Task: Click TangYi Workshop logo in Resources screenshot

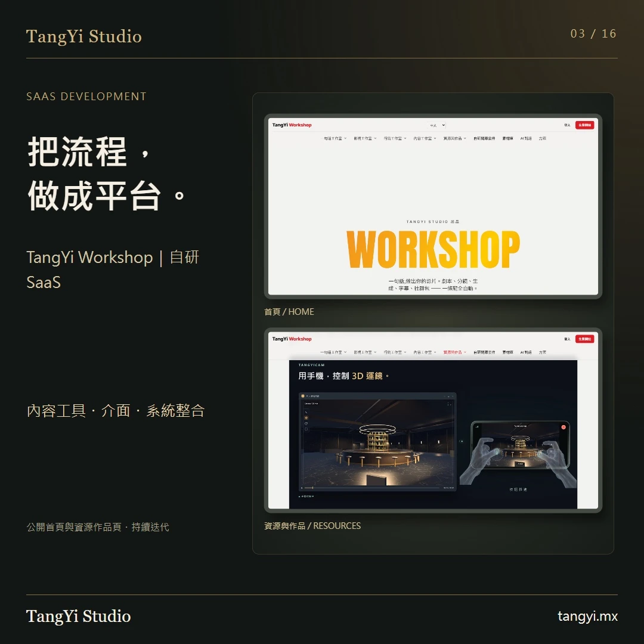Action: click(x=292, y=339)
